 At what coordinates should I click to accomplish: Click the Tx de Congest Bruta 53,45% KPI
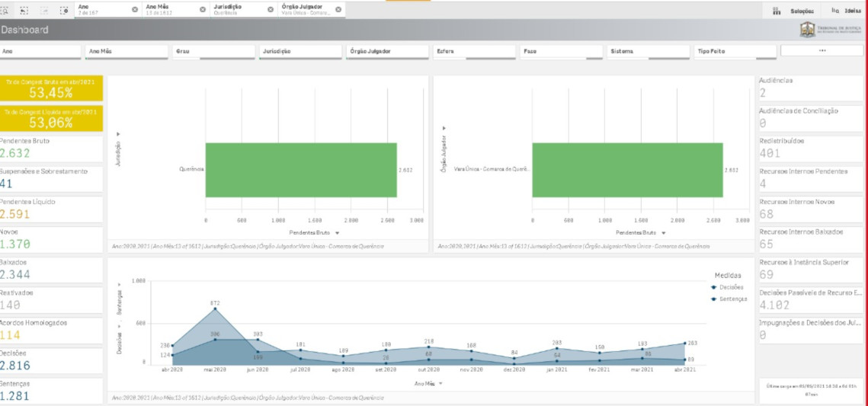coord(52,88)
